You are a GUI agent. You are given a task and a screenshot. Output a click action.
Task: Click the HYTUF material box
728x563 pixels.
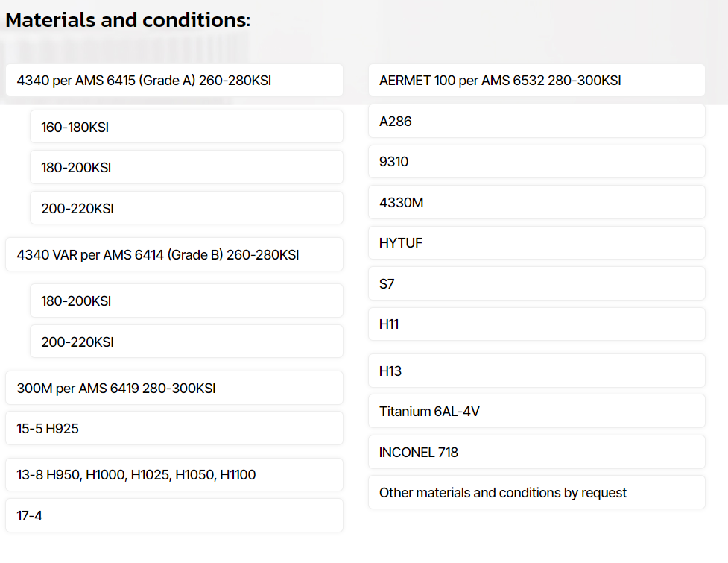coord(536,242)
